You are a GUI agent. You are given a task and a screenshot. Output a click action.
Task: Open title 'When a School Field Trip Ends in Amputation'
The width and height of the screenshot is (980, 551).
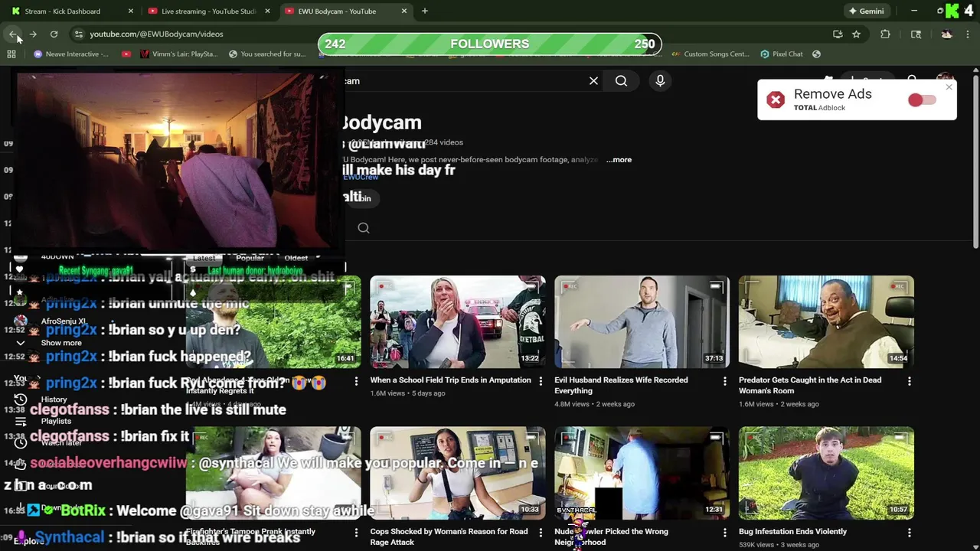point(450,380)
